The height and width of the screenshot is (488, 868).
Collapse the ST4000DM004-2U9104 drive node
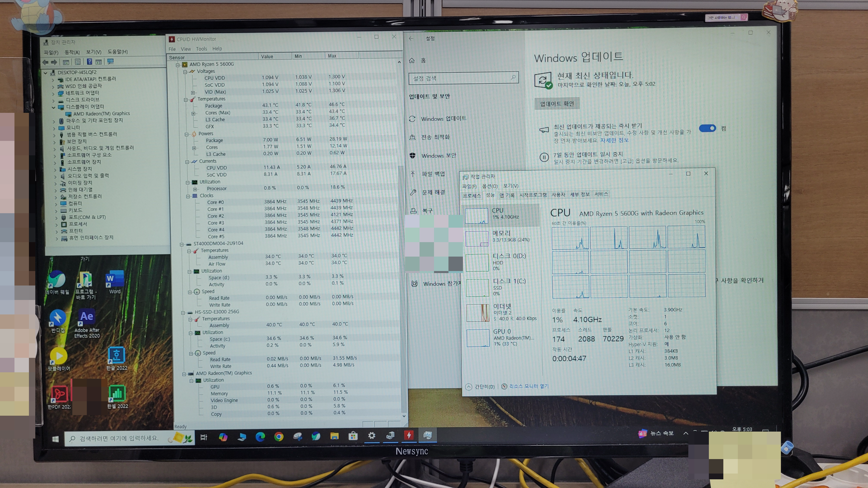click(x=182, y=244)
